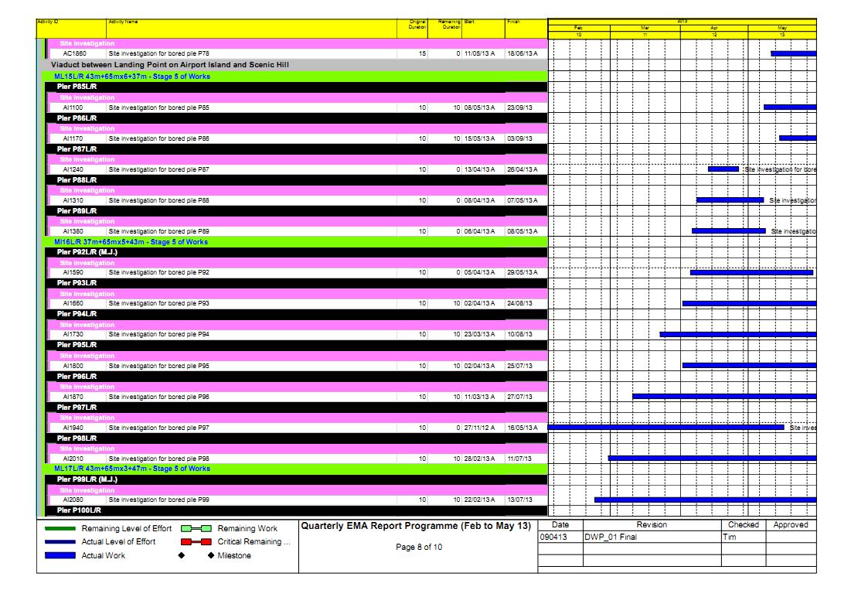The height and width of the screenshot is (614, 868).
Task: Select the Pier P100L/R group row
Action: 296,510
